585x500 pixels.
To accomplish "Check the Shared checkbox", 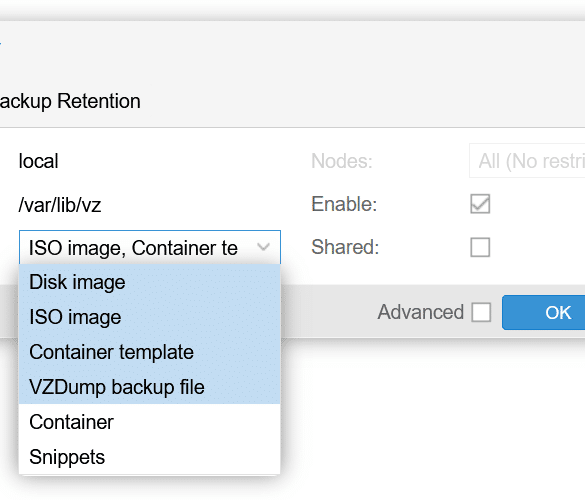I will tap(480, 247).
